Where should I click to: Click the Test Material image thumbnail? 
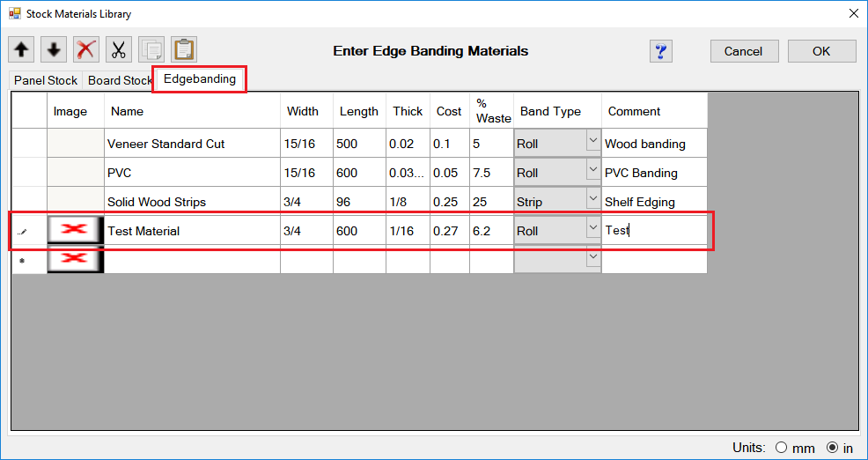coord(75,231)
